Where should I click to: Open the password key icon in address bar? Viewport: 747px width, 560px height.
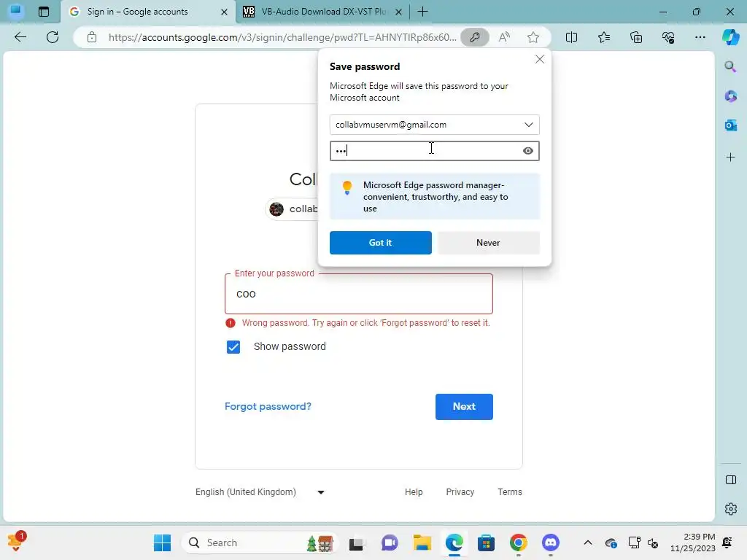point(474,37)
